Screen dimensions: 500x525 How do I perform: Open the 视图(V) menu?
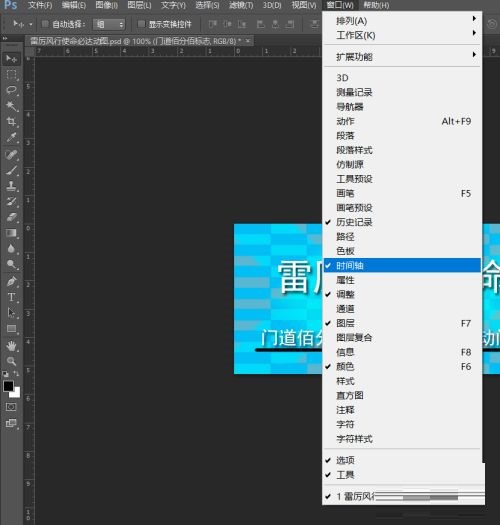point(303,5)
